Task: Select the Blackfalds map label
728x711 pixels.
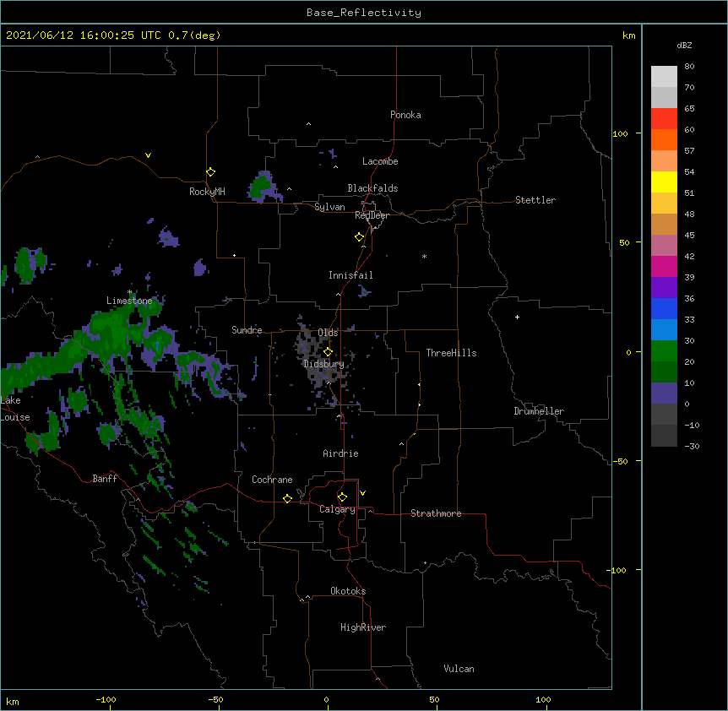Action: pyautogui.click(x=372, y=188)
